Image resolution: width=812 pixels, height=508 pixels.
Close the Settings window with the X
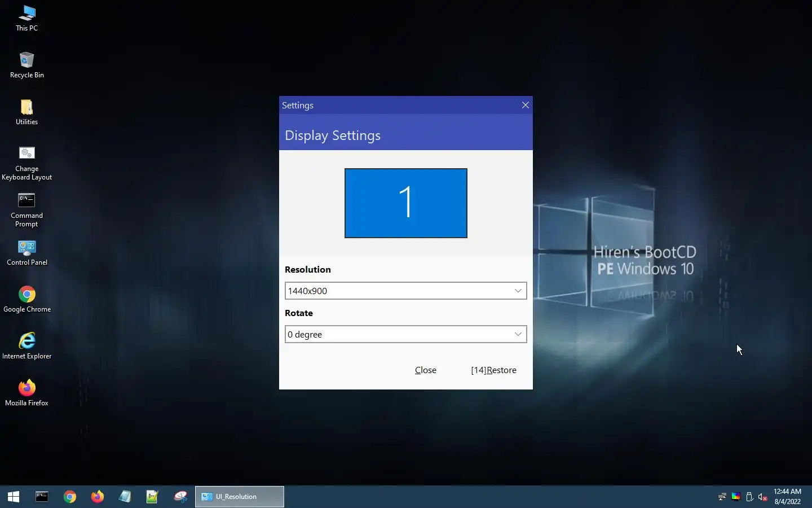tap(526, 105)
